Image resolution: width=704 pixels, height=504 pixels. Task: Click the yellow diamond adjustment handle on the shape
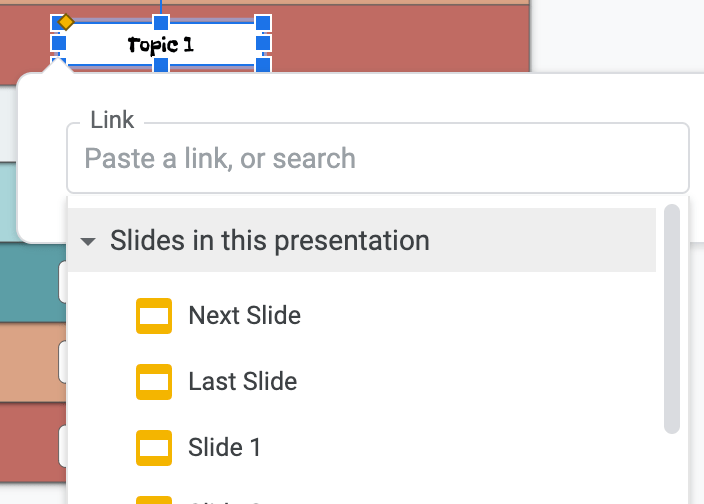[66, 21]
